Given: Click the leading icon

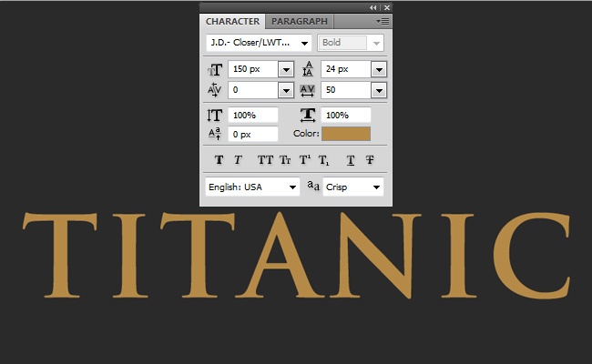Looking at the screenshot, I should [308, 69].
